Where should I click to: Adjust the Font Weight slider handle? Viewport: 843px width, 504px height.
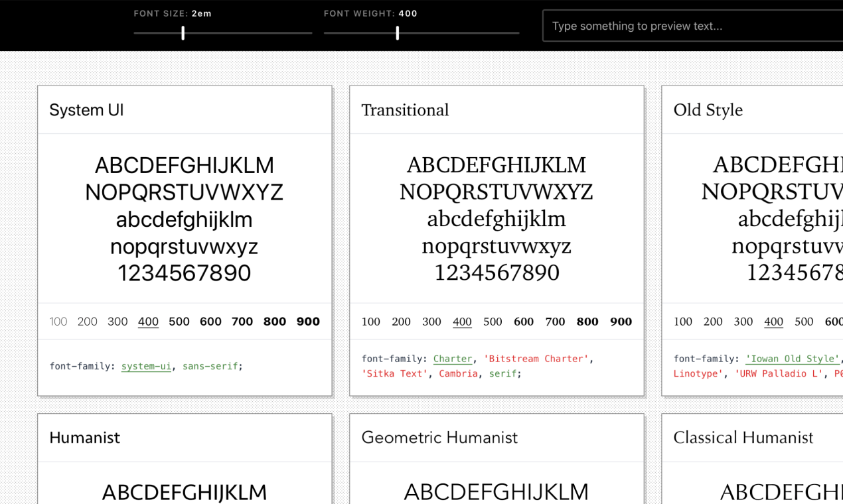pyautogui.click(x=398, y=32)
